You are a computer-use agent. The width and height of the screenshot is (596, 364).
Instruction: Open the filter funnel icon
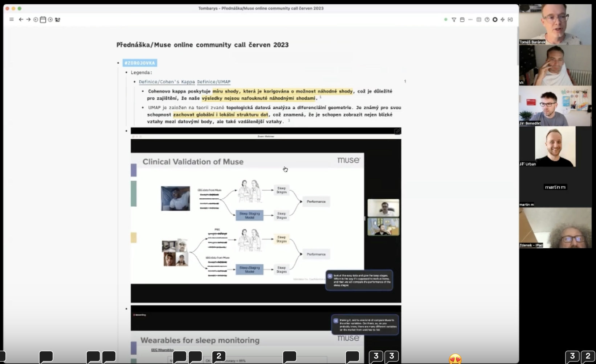coord(454,20)
